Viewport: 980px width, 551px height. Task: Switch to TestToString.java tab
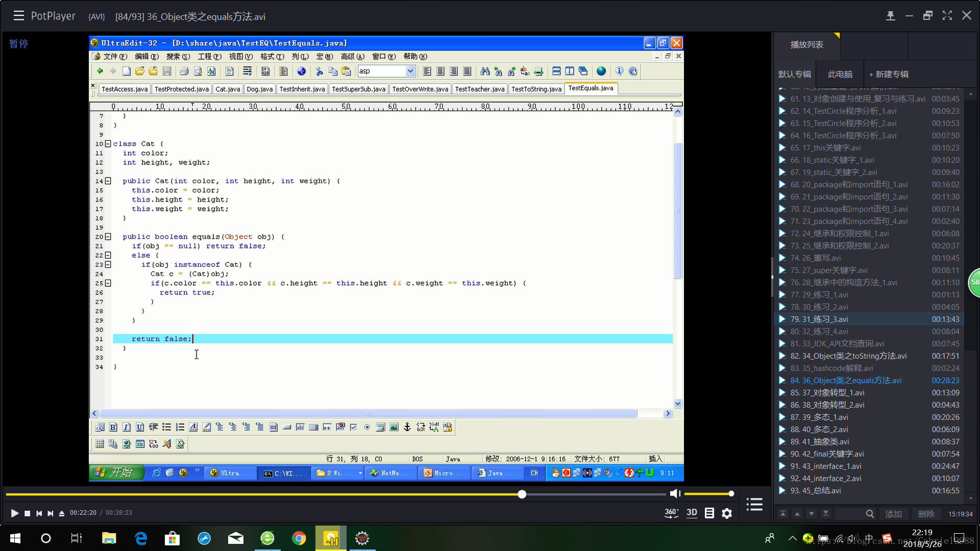[x=536, y=89]
